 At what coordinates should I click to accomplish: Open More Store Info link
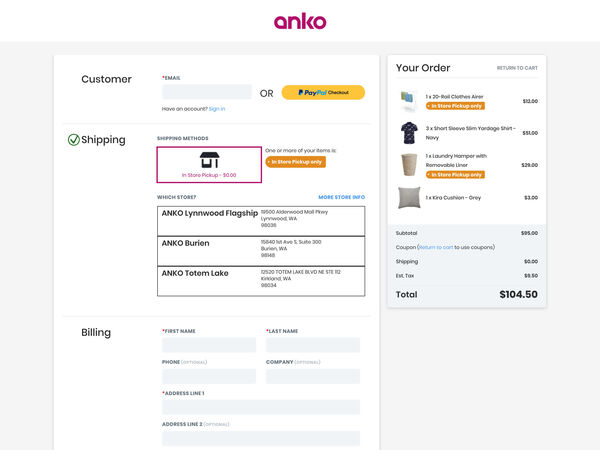tap(341, 197)
